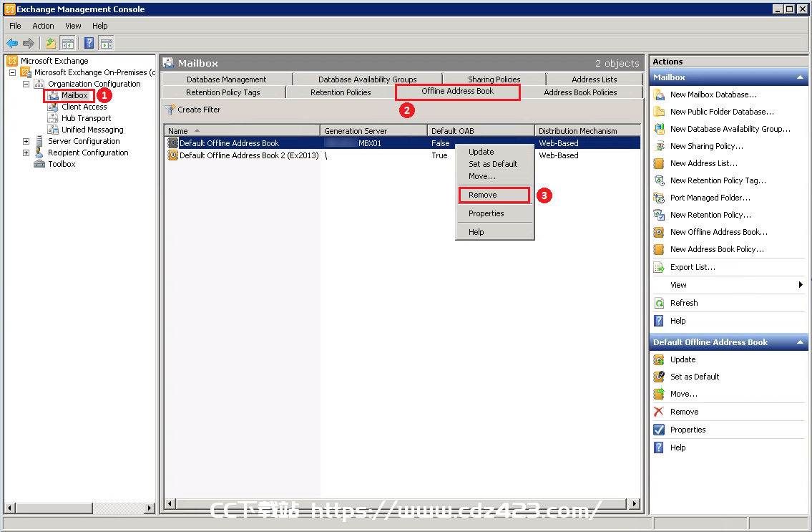Click the Forward arrow toolbar icon
This screenshot has height=532, width=812.
click(x=29, y=44)
